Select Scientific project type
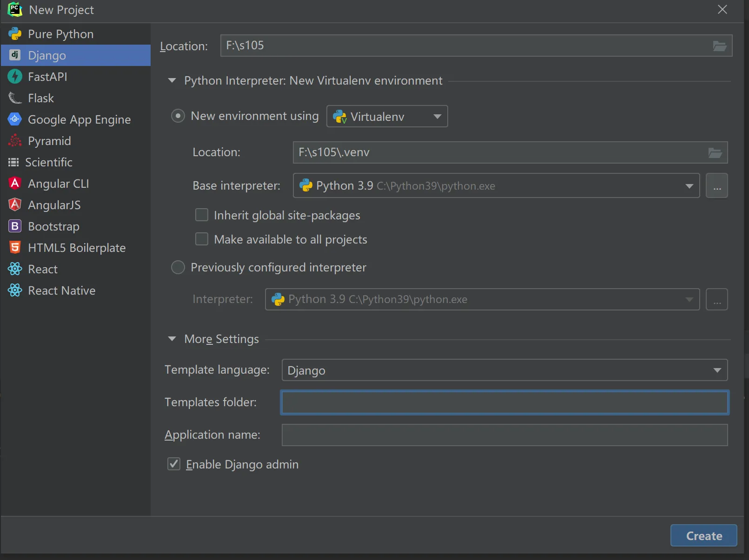This screenshot has height=560, width=749. (x=76, y=162)
